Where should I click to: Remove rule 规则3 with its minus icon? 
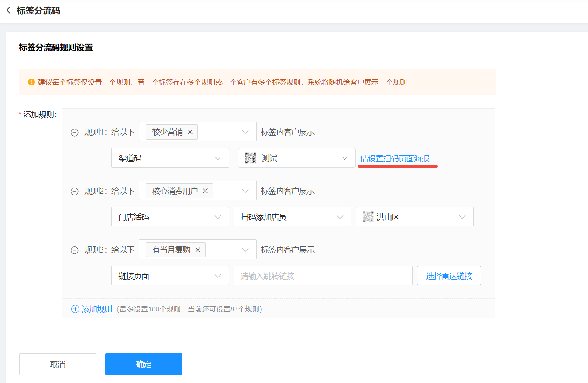[75, 250]
